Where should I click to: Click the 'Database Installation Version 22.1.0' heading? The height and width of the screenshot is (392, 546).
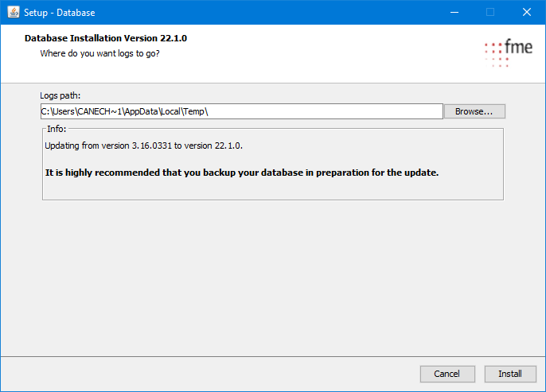[106, 38]
